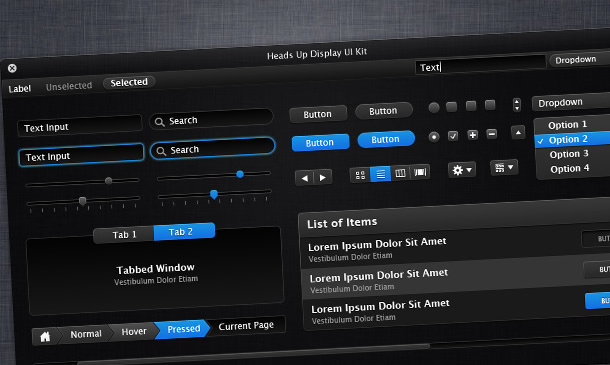Image resolution: width=610 pixels, height=365 pixels.
Task: Click the Current Page breadcrumb
Action: (x=246, y=326)
